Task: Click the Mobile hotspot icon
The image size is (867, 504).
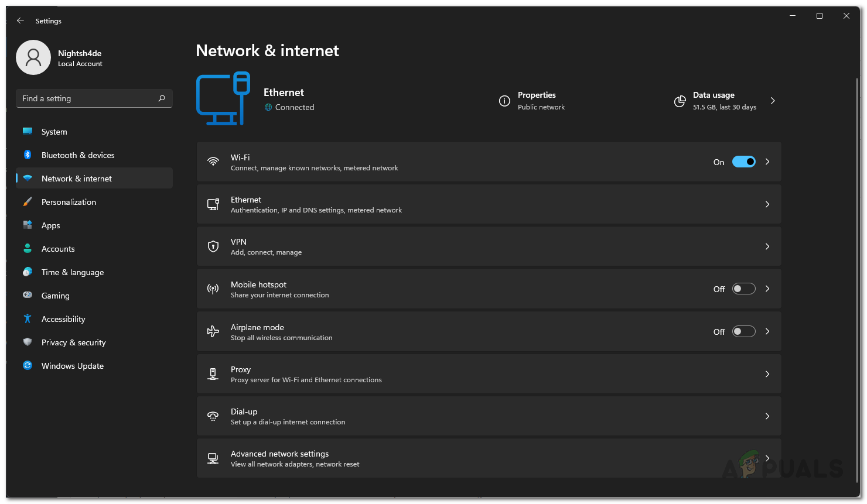Action: click(213, 289)
